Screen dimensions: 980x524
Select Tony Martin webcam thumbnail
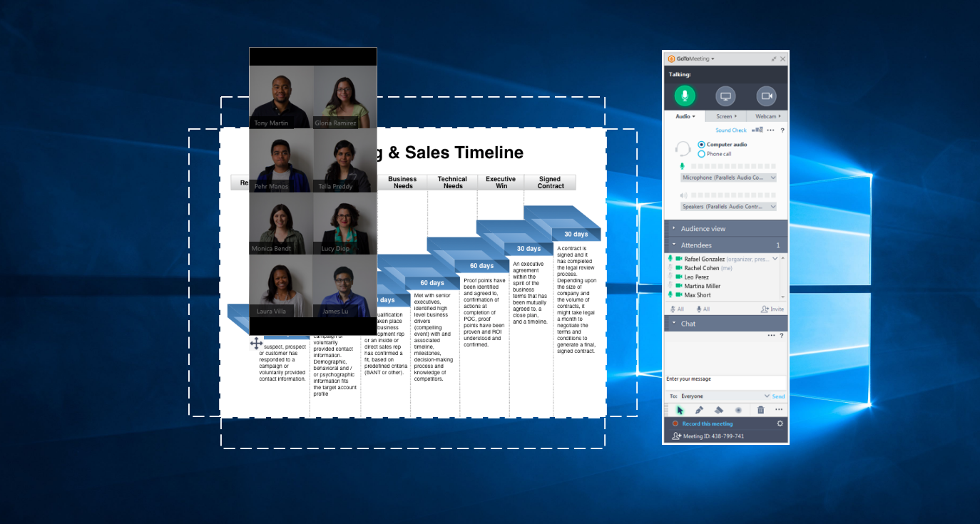(281, 97)
